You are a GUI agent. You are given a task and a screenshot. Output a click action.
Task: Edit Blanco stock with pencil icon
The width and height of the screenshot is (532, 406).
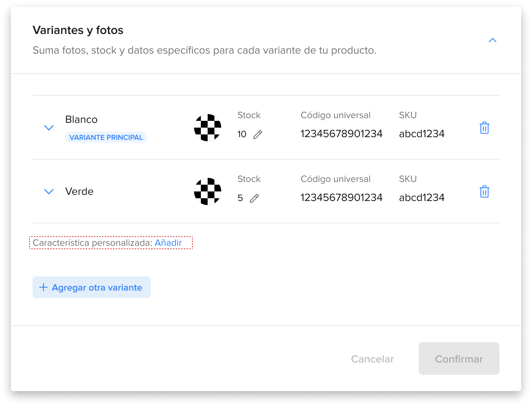click(258, 134)
